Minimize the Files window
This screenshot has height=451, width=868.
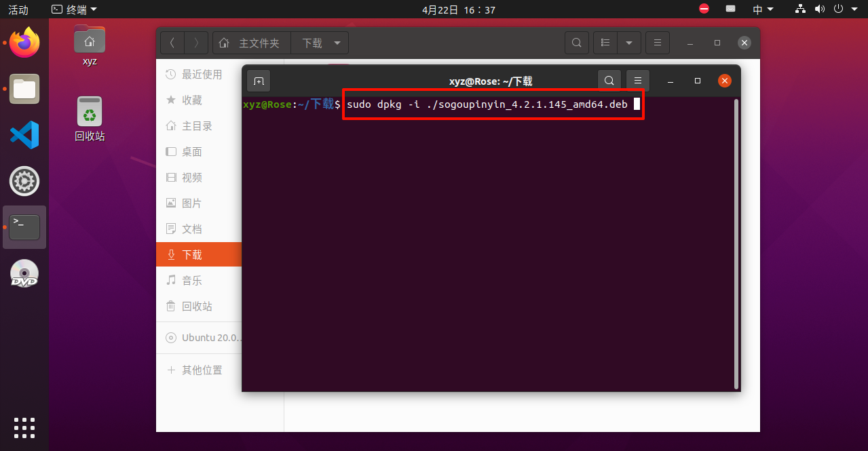tap(690, 43)
